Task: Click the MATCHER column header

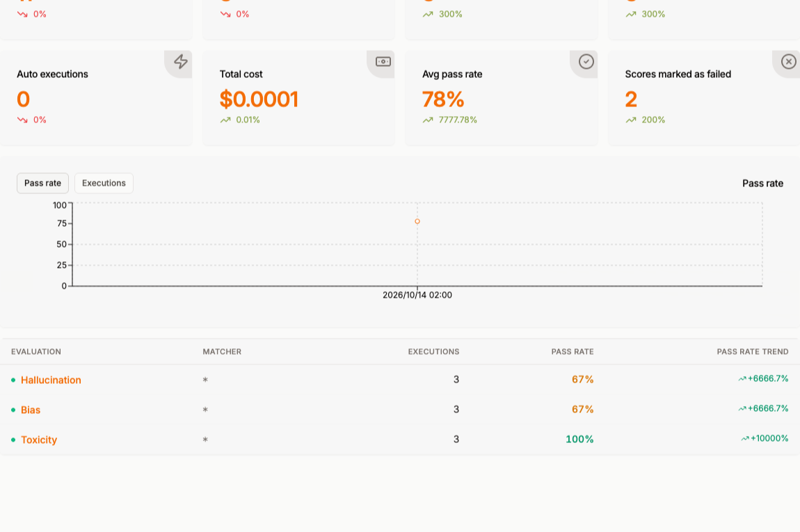Action: [222, 351]
